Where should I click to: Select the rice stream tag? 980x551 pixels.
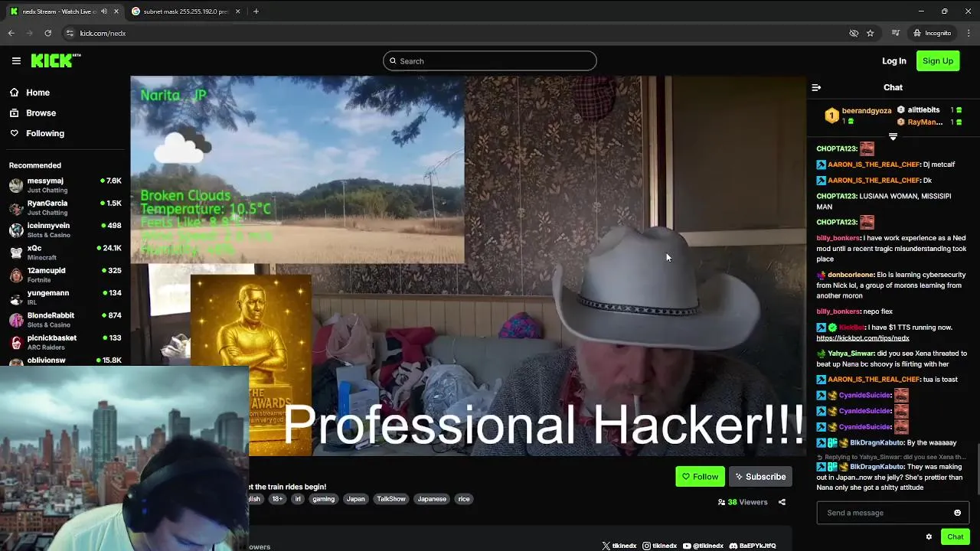(464, 499)
